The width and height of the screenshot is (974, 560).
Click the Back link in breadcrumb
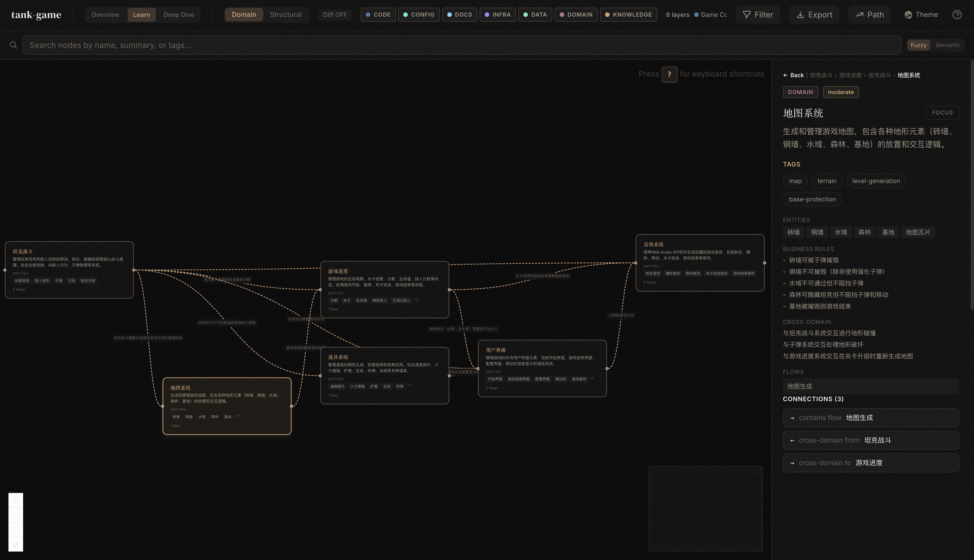793,75
